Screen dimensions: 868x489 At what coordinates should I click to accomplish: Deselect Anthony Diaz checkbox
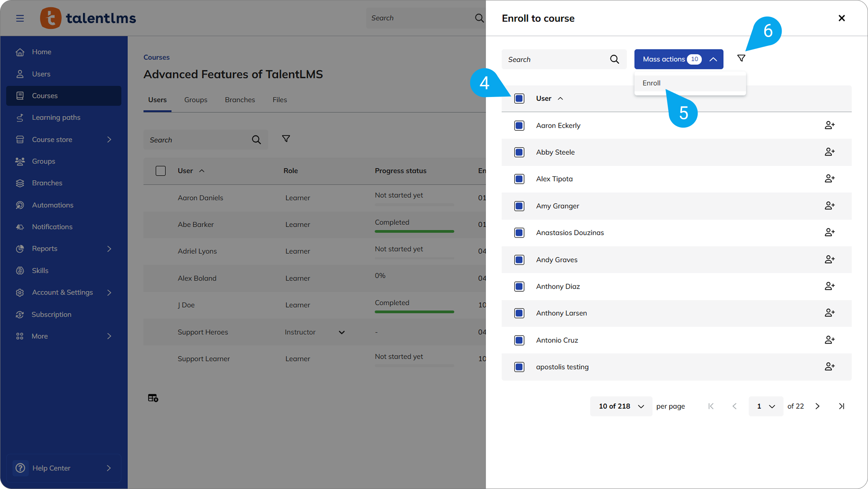coord(519,286)
